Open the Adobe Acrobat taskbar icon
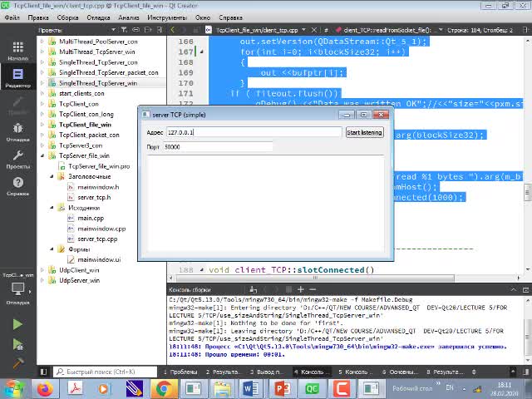 75,388
